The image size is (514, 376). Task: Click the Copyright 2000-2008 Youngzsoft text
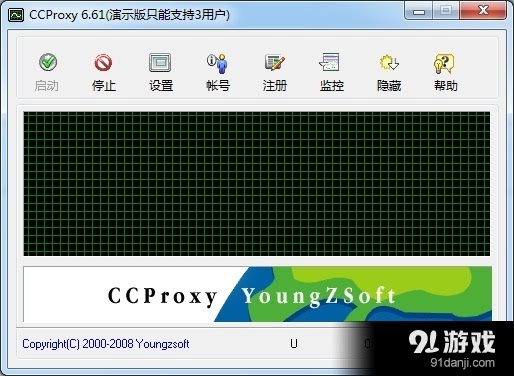[106, 344]
